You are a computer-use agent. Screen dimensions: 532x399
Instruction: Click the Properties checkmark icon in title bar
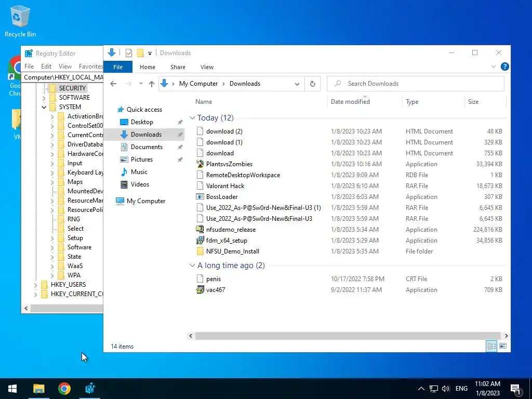129,53
